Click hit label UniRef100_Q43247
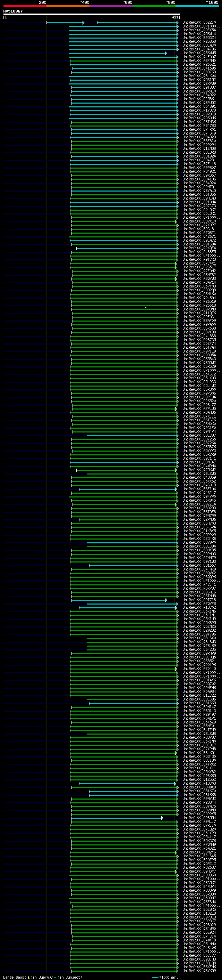 point(199,493)
